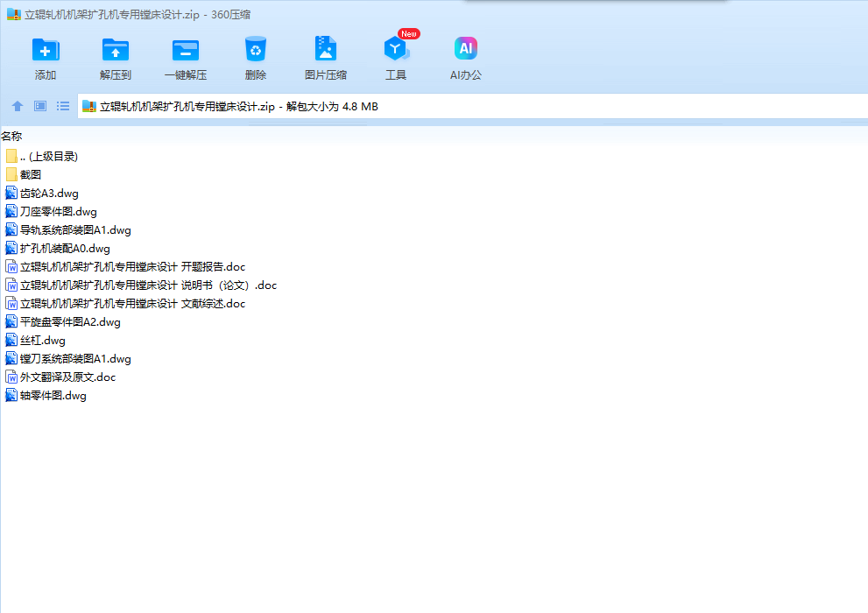This screenshot has width=868, height=613.
Task: Select file name 外文翻译及原文.doc
Action: point(67,377)
